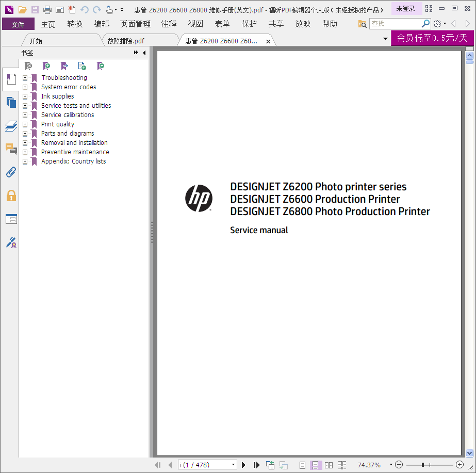Open Appendix: Country lists bookmark
Screen dimensions: 476x473
[73, 161]
